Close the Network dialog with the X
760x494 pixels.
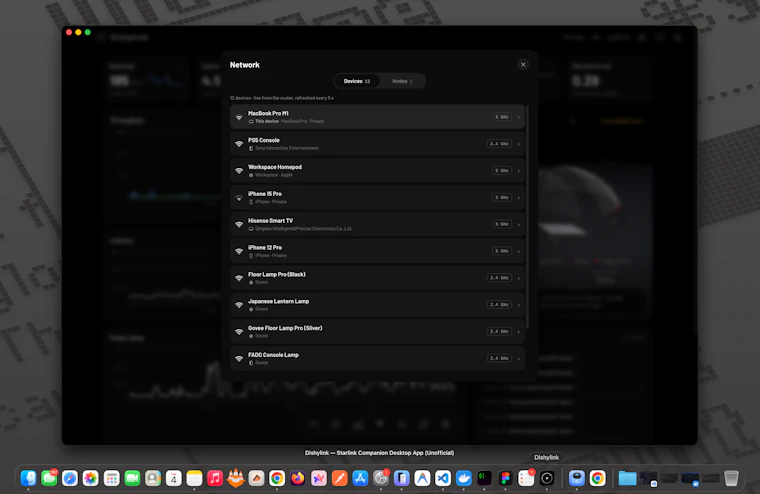523,64
